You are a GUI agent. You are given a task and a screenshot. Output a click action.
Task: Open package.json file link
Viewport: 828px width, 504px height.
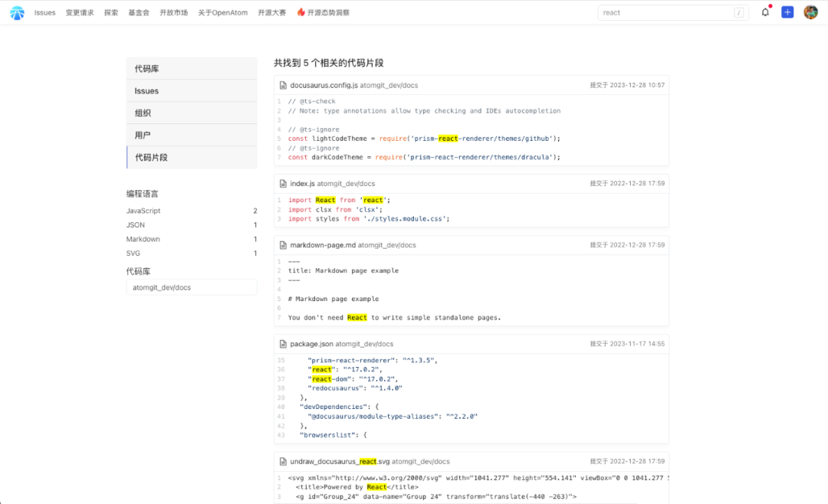(311, 344)
